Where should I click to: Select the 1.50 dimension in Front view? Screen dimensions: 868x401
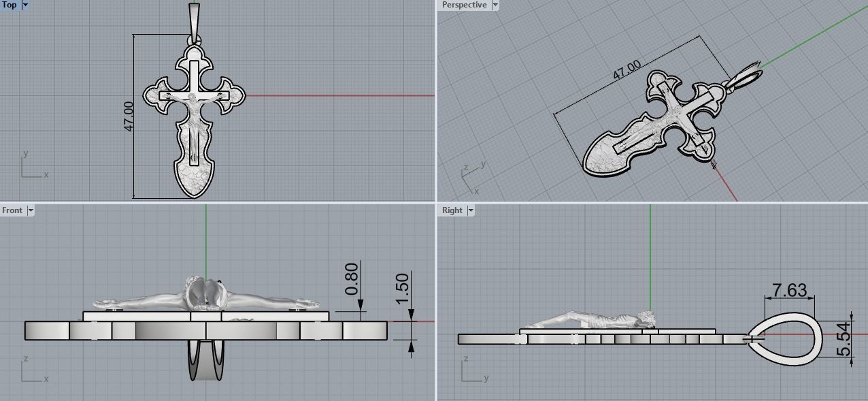[x=402, y=289]
